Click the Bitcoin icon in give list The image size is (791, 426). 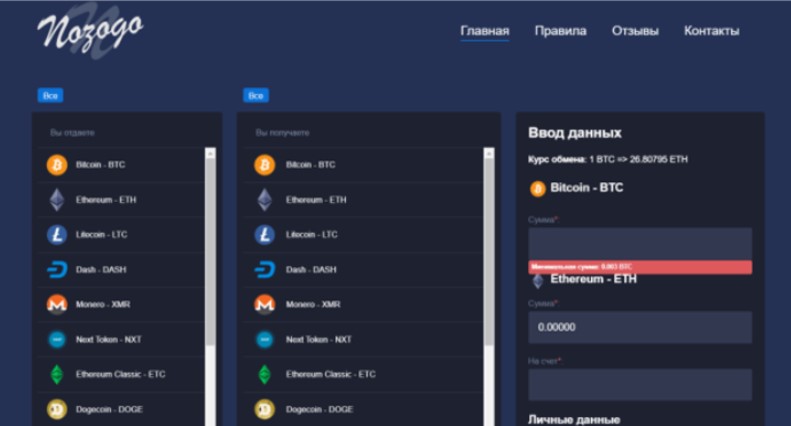click(x=57, y=165)
